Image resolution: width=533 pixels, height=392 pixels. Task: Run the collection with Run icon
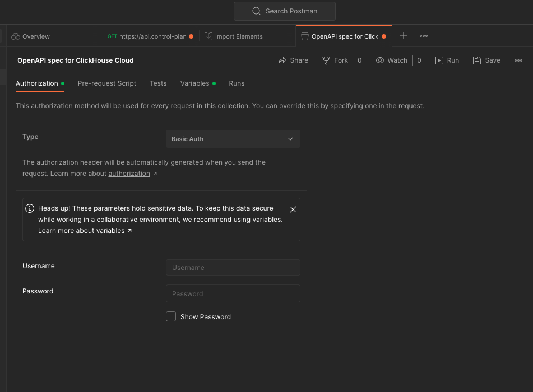(439, 60)
